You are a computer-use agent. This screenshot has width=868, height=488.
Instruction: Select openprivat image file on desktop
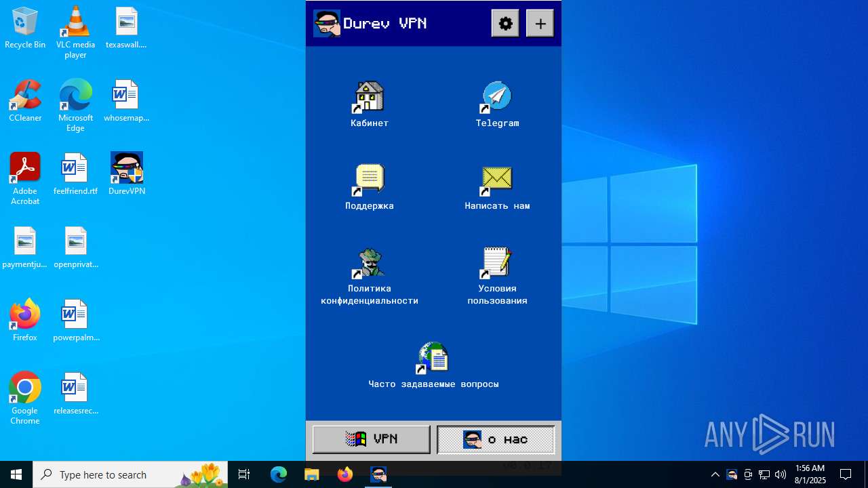(75, 247)
